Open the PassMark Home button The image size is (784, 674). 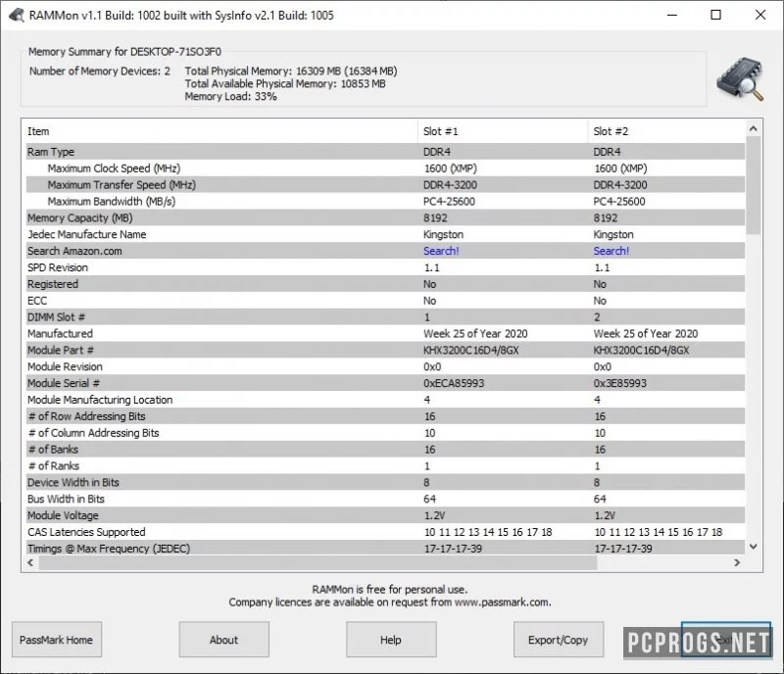(x=57, y=640)
